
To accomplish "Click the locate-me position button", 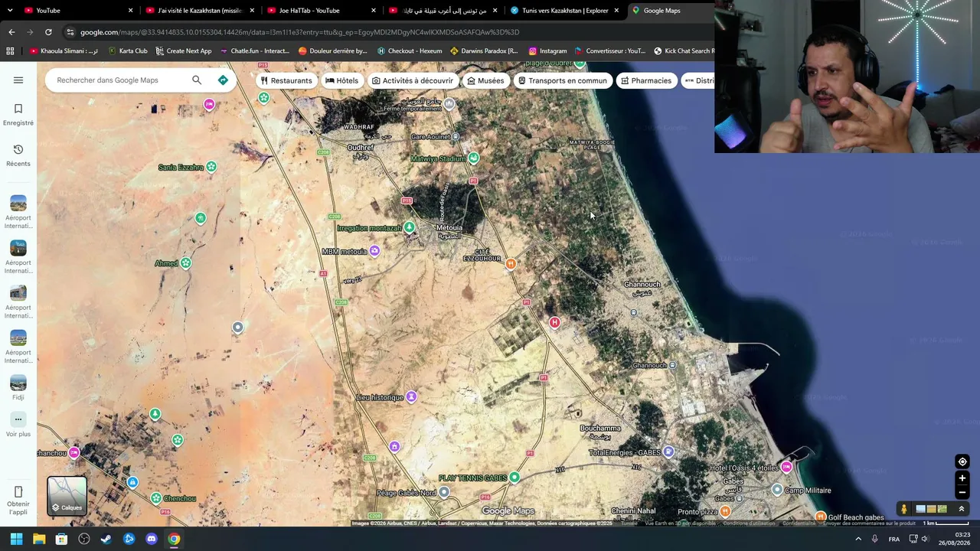I will (x=962, y=461).
